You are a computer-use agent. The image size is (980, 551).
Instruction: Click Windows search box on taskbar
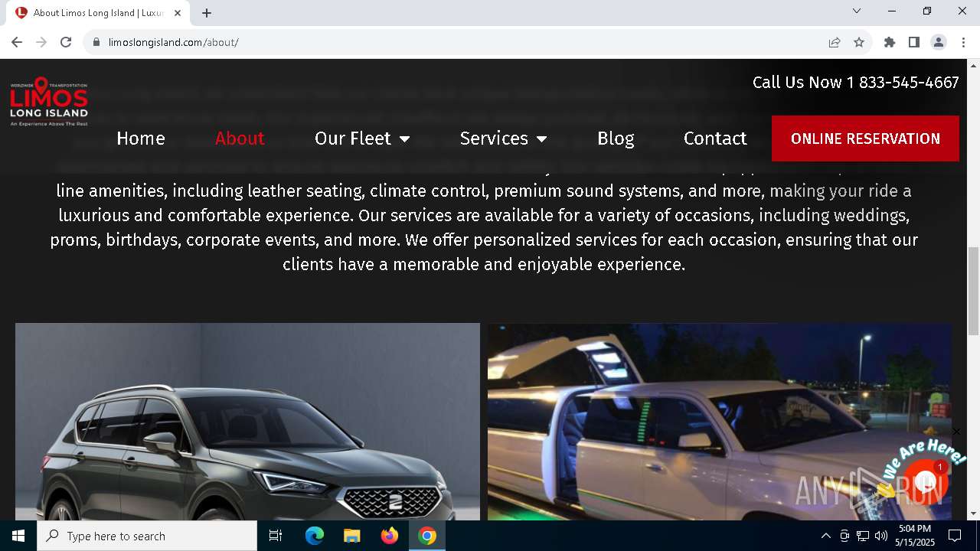pyautogui.click(x=147, y=536)
